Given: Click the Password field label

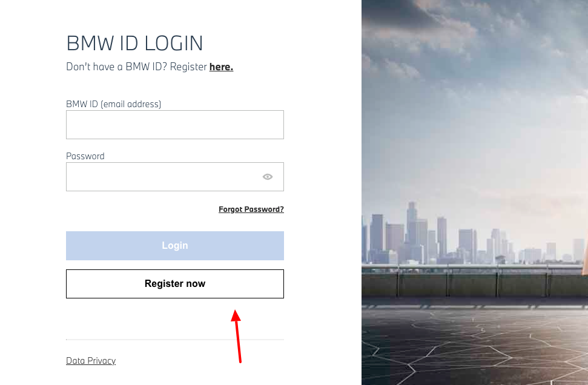Looking at the screenshot, I should coord(85,156).
